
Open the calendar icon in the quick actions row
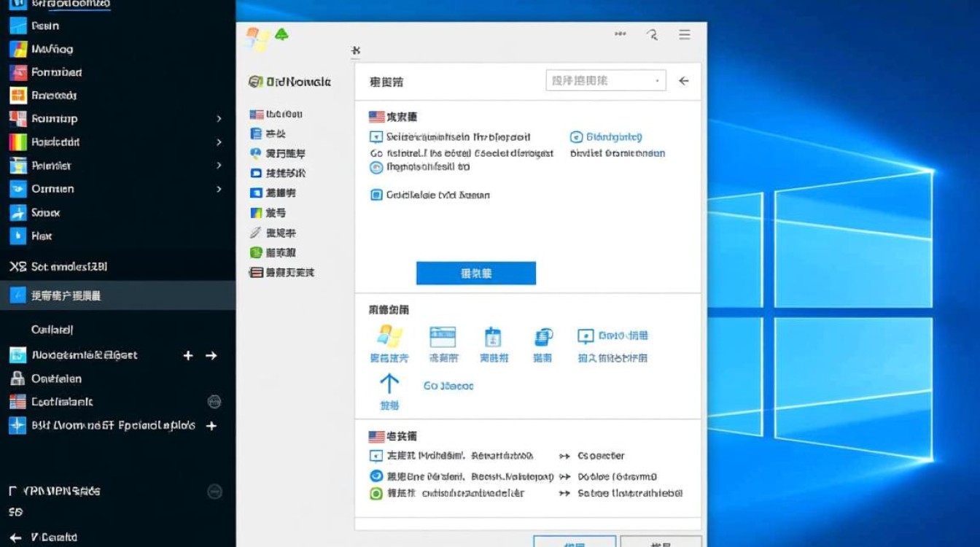[443, 337]
